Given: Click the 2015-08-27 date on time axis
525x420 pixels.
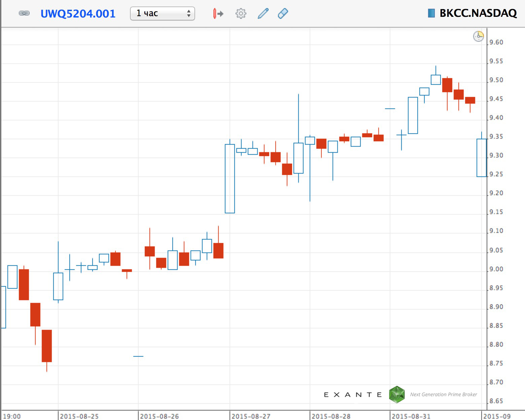Looking at the screenshot, I should point(251,416).
